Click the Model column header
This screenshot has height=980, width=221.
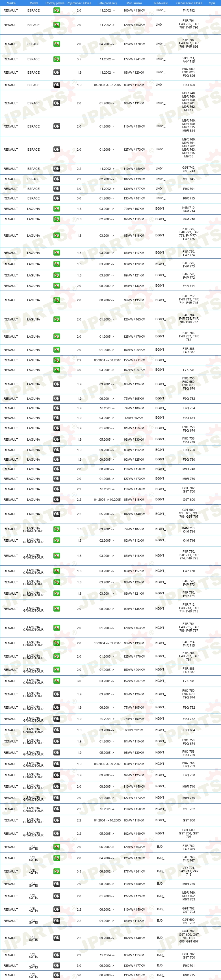tap(34, 3)
